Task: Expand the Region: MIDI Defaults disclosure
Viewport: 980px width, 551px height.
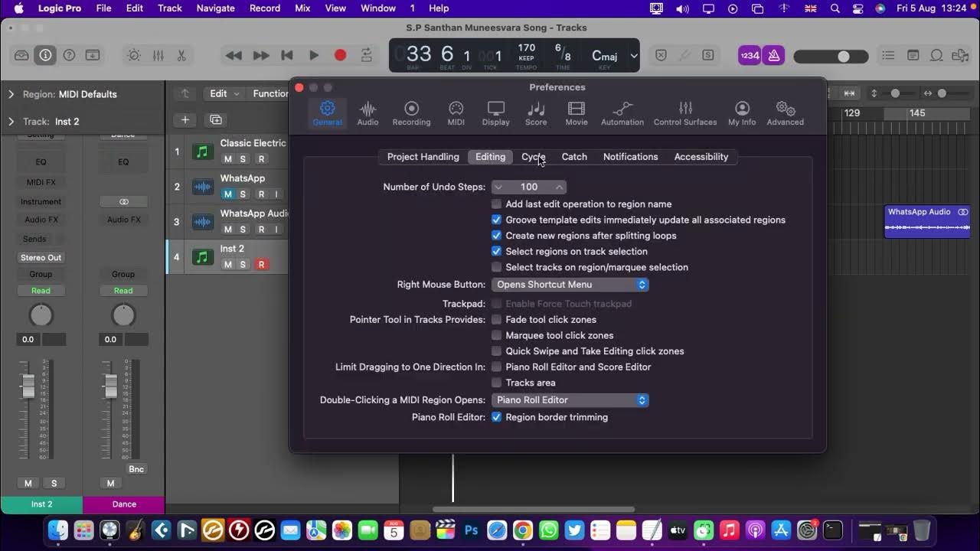Action: 11,94
